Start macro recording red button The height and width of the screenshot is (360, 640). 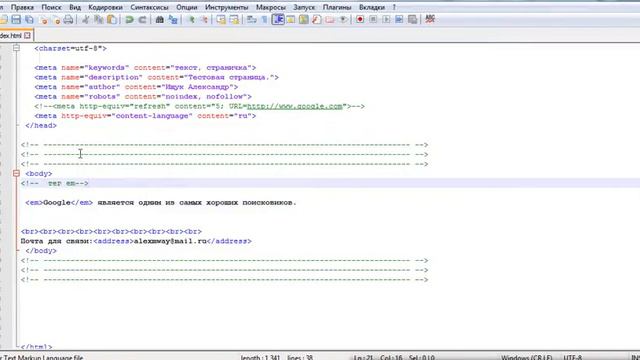pyautogui.click(x=360, y=19)
